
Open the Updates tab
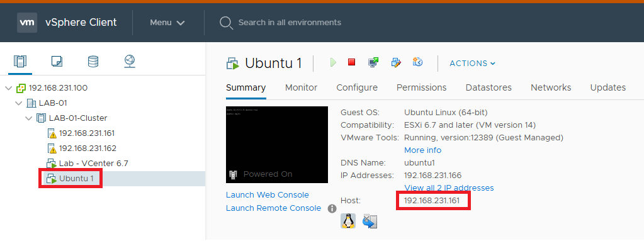(608, 88)
